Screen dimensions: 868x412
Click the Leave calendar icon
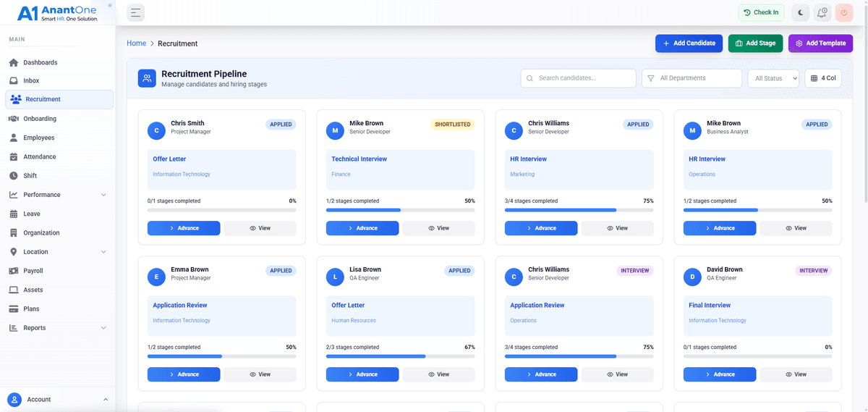(14, 214)
